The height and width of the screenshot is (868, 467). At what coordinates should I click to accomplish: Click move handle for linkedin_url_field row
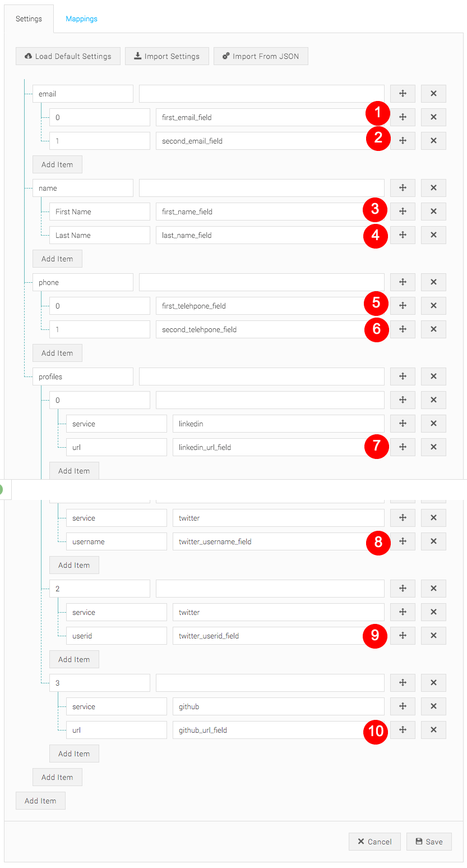click(403, 447)
